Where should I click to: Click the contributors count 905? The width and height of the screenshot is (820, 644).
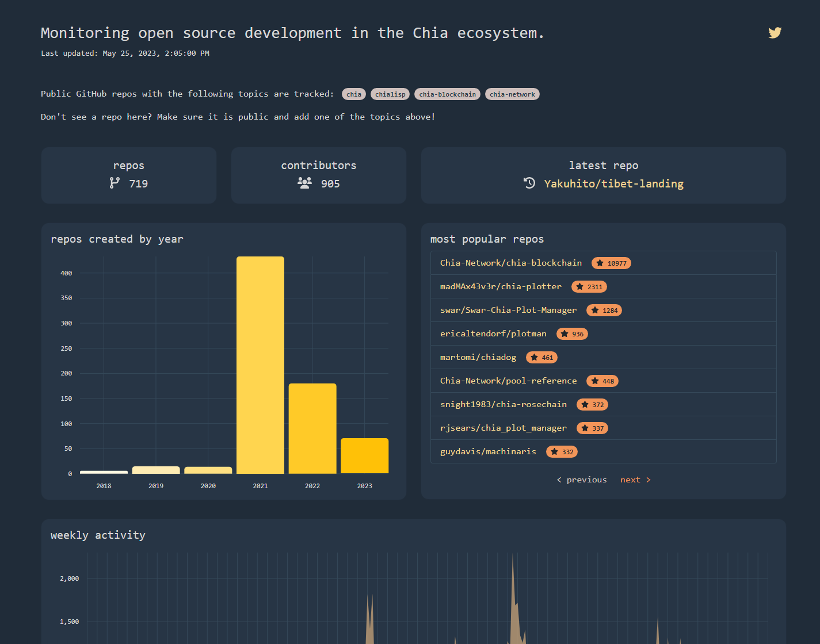click(330, 184)
